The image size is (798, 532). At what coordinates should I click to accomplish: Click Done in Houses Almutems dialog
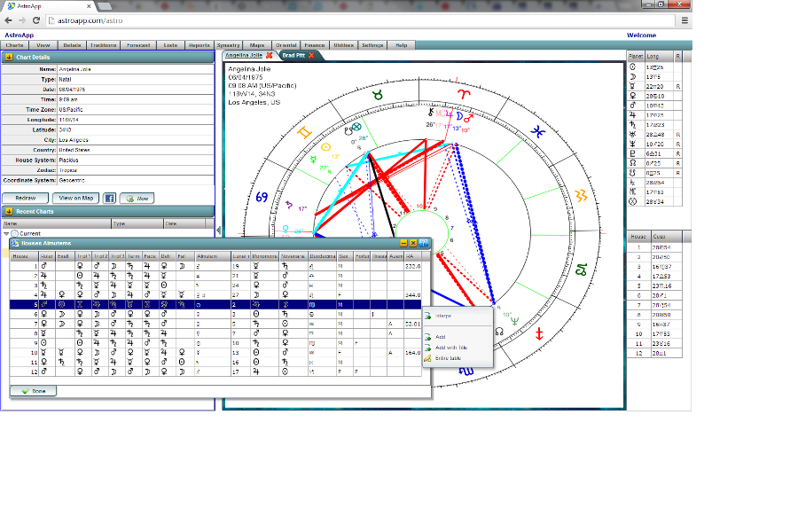(33, 390)
